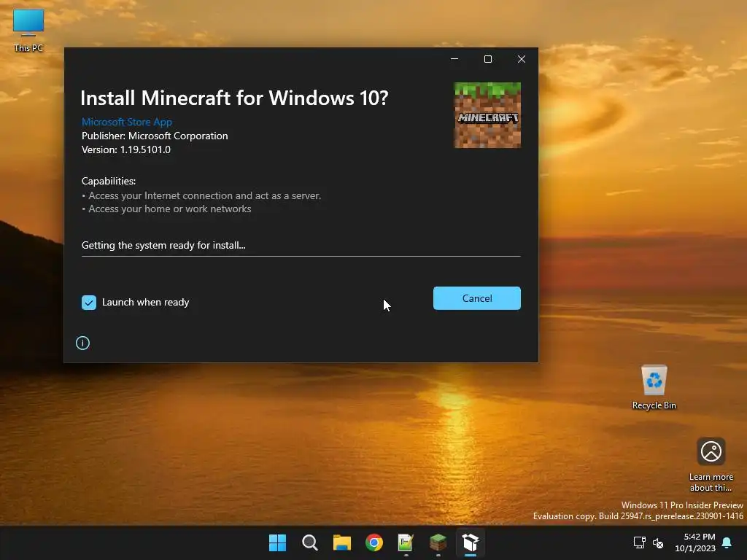Open the Microsoft Store App link
This screenshot has width=747, height=560.
pos(127,122)
